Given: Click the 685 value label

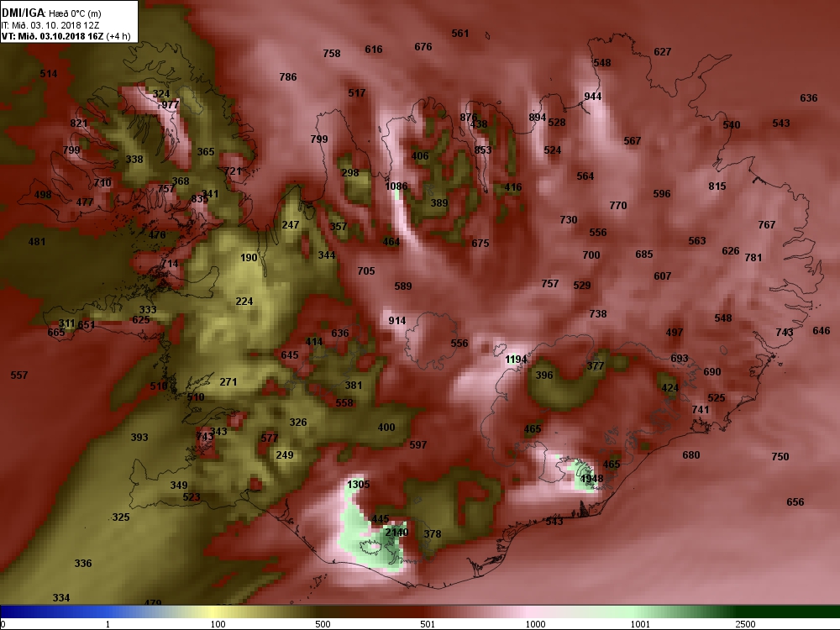Looking at the screenshot, I should click(x=644, y=254).
